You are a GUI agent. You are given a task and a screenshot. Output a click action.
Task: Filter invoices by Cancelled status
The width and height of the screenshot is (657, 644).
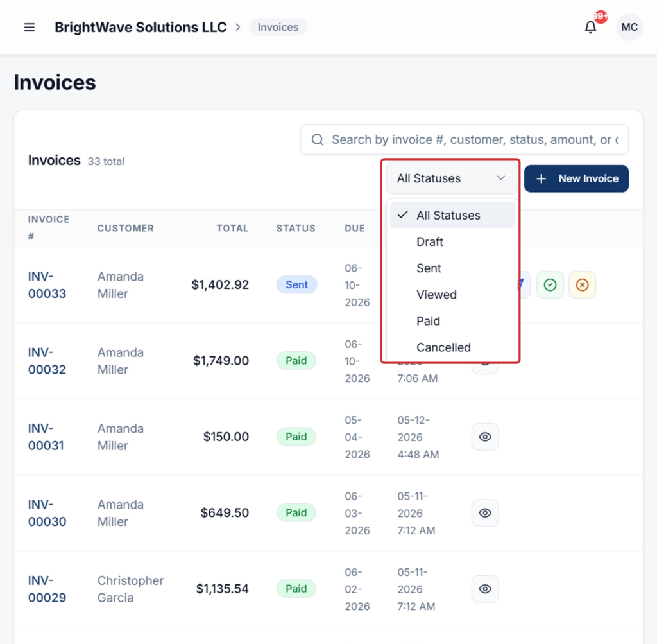point(452,347)
